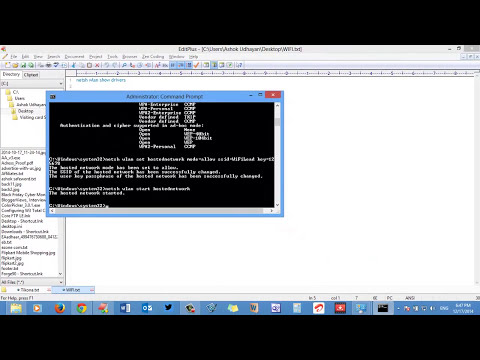The height and width of the screenshot is (360, 480).
Task: Open File Explorer from the taskbar
Action: coord(16,308)
